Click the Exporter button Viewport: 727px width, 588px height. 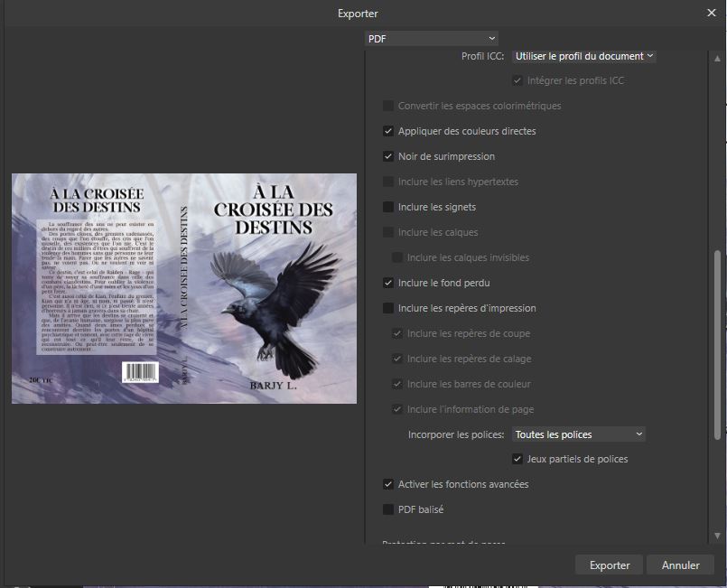coord(610,565)
